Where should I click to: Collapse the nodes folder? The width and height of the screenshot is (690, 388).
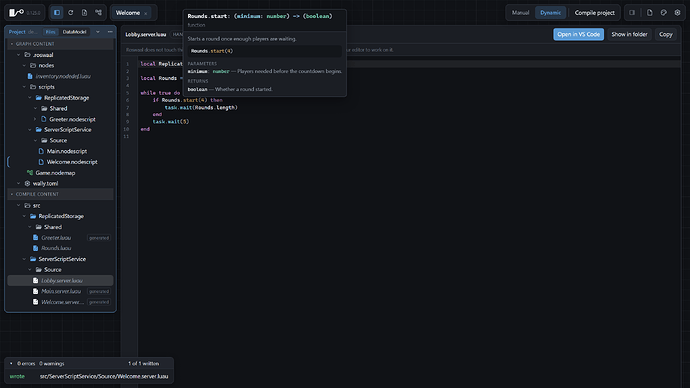[24, 66]
